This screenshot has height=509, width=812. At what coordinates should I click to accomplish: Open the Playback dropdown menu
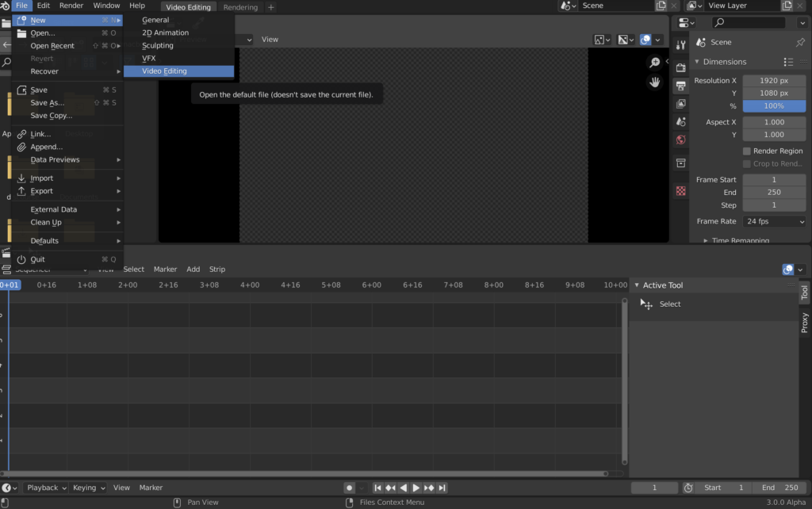[47, 488]
